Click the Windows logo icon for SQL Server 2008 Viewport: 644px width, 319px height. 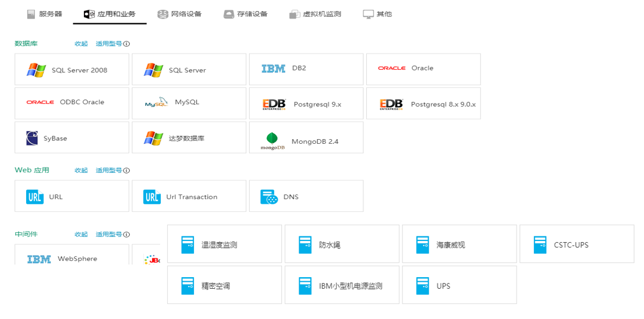36,70
